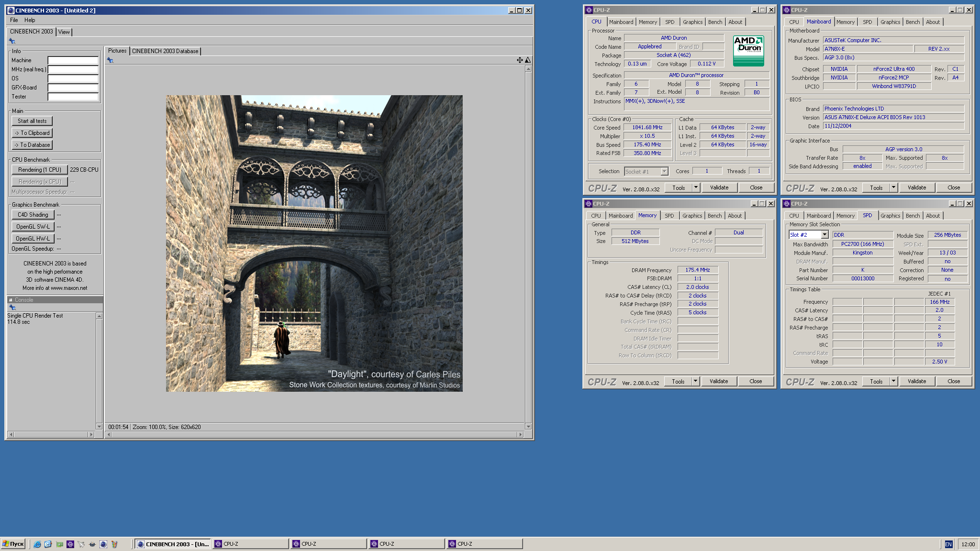Click the Console vertical scroll-up arrow
Screen dimensions: 980x551
pyautogui.click(x=99, y=316)
